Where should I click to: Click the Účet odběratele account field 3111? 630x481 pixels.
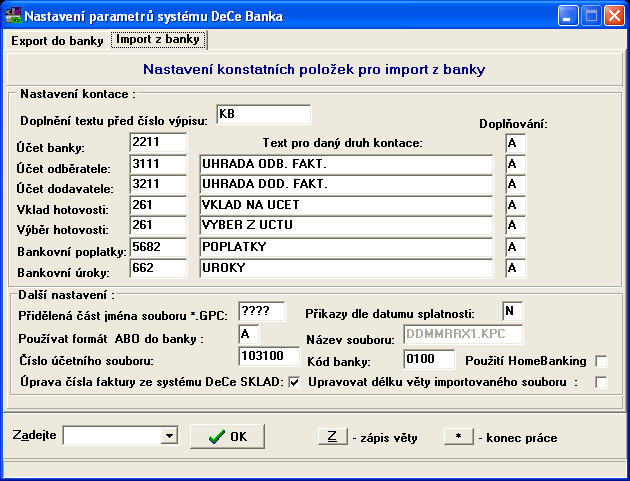pyautogui.click(x=158, y=164)
